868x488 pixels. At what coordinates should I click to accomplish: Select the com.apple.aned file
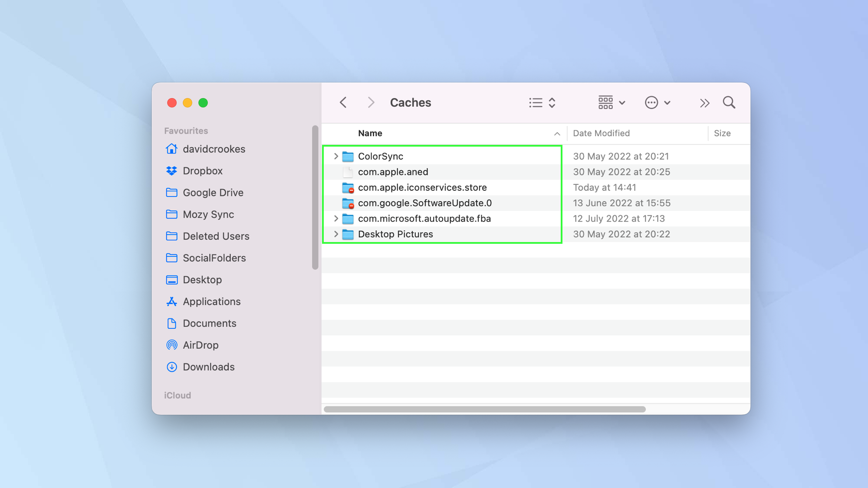point(393,172)
